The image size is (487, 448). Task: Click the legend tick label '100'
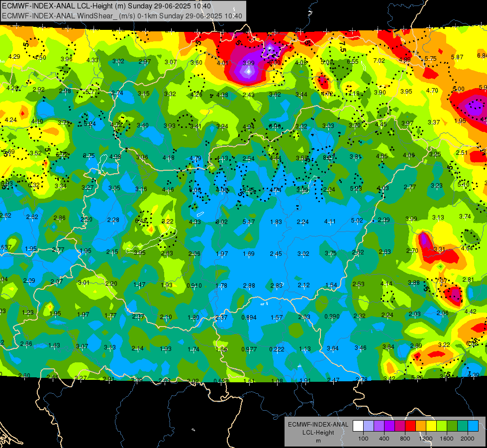363,439
